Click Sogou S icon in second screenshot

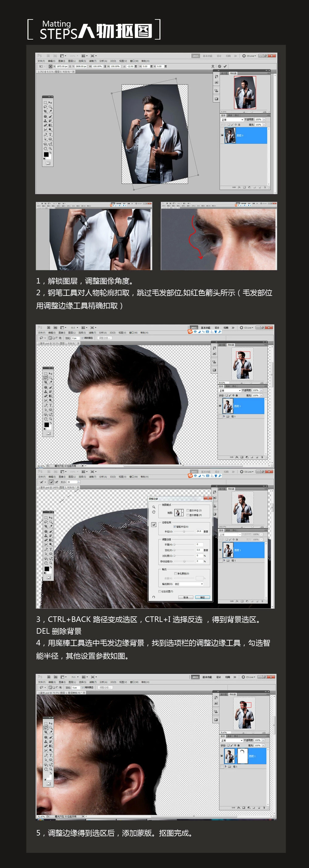pyautogui.click(x=190, y=332)
